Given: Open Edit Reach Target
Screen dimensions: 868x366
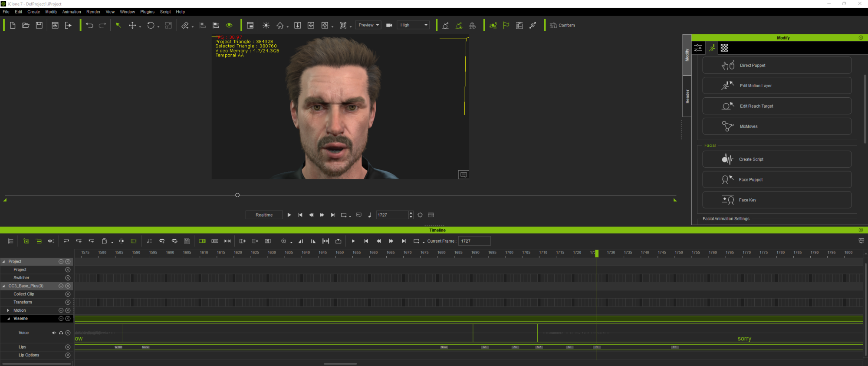Looking at the screenshot, I should (x=777, y=106).
